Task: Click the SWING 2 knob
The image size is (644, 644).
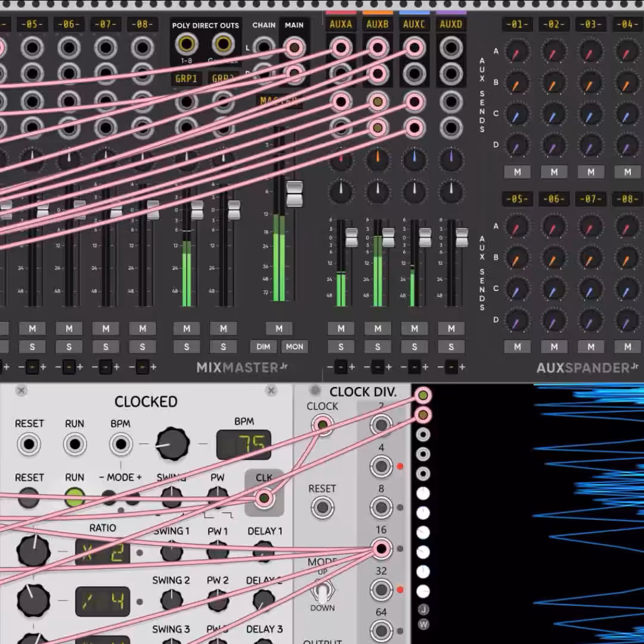Action: point(172,600)
